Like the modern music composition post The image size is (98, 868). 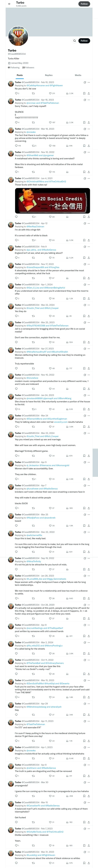(x=50, y=389)
